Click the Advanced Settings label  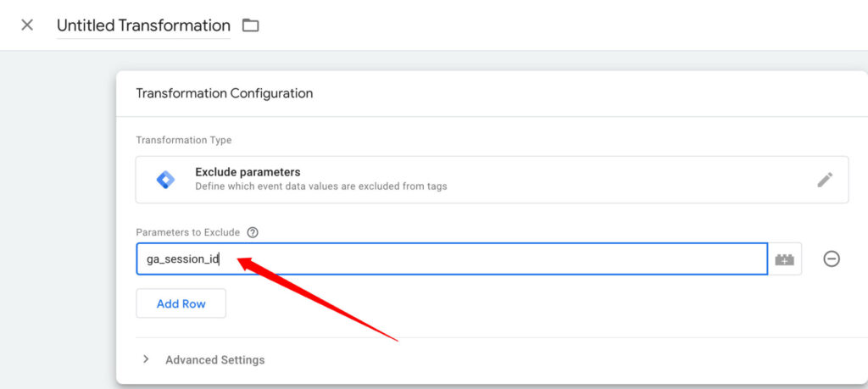tap(214, 360)
